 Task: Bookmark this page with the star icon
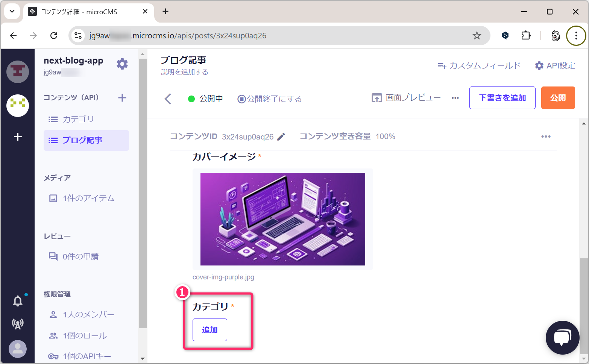[477, 36]
